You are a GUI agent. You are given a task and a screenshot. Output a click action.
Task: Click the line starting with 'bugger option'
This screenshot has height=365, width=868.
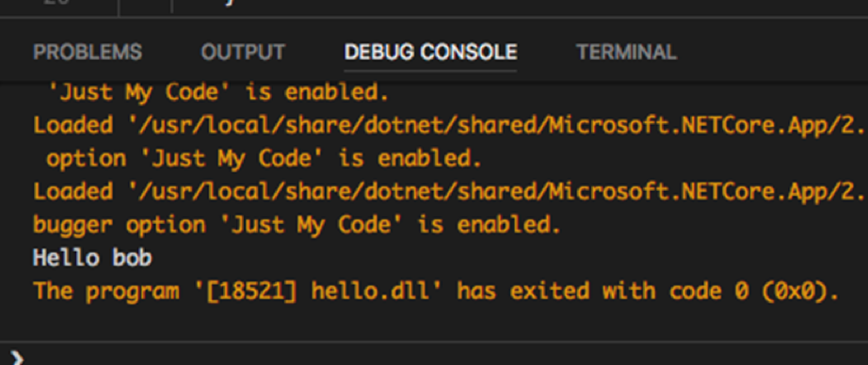coord(297,225)
